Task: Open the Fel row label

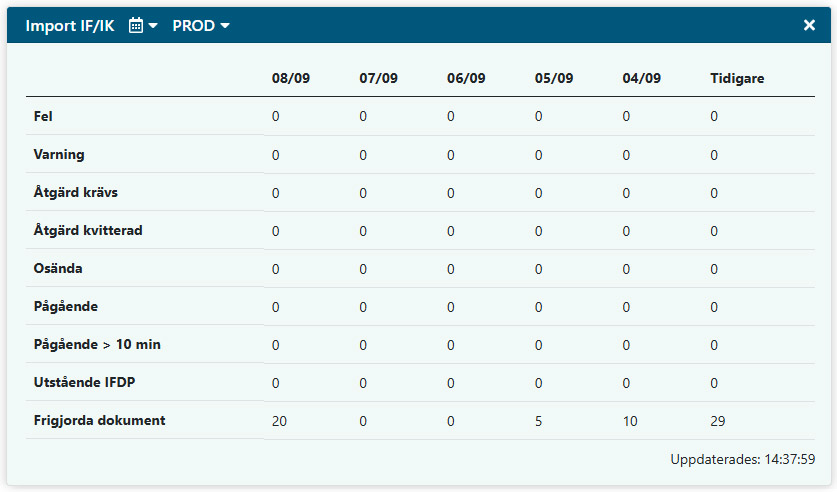Action: (x=43, y=116)
